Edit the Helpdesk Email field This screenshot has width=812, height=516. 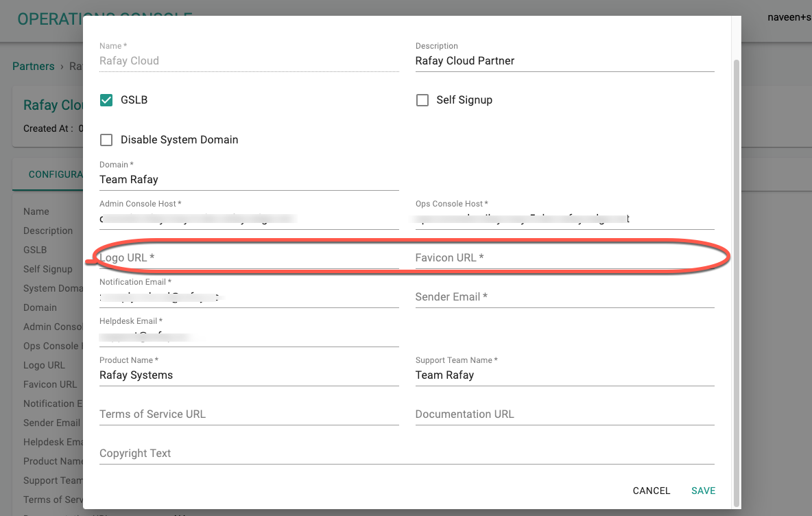tap(249, 337)
